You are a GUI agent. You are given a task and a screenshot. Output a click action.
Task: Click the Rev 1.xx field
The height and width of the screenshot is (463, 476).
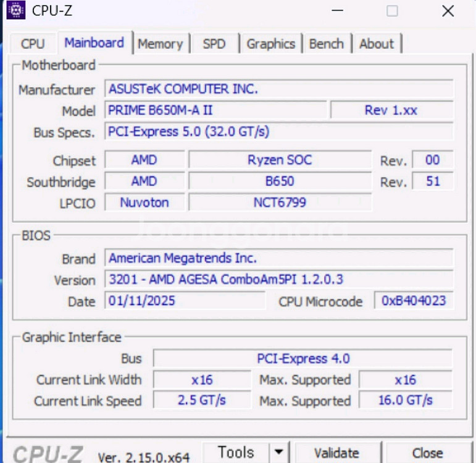click(x=391, y=111)
